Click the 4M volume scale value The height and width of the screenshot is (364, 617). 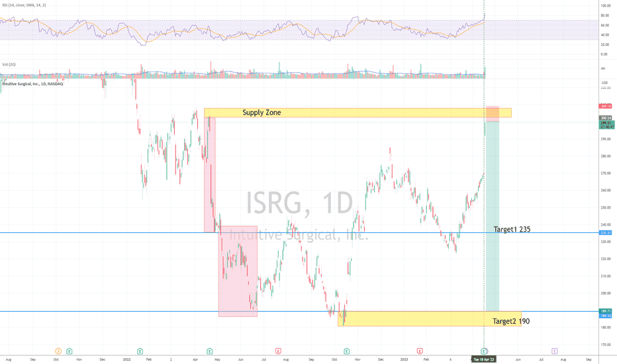coord(603,68)
